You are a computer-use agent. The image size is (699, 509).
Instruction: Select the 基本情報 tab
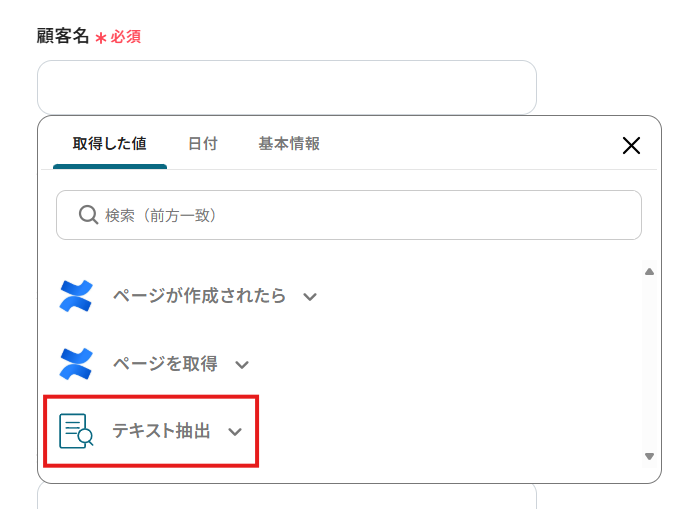[289, 144]
